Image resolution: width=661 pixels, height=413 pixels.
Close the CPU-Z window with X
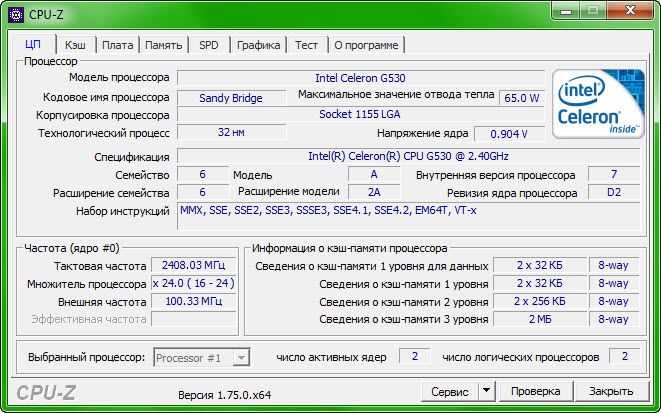tap(630, 11)
